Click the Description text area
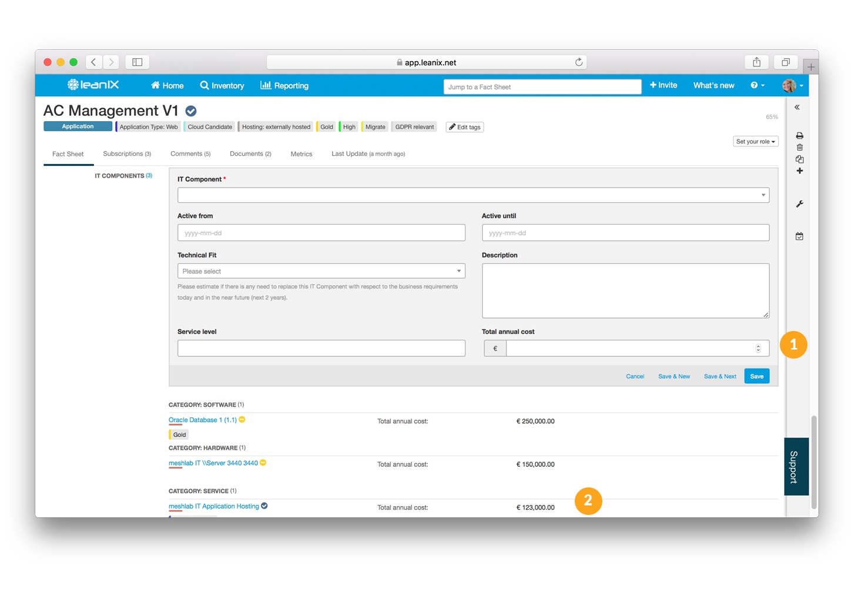Screen dimensions: 868x602 625,290
